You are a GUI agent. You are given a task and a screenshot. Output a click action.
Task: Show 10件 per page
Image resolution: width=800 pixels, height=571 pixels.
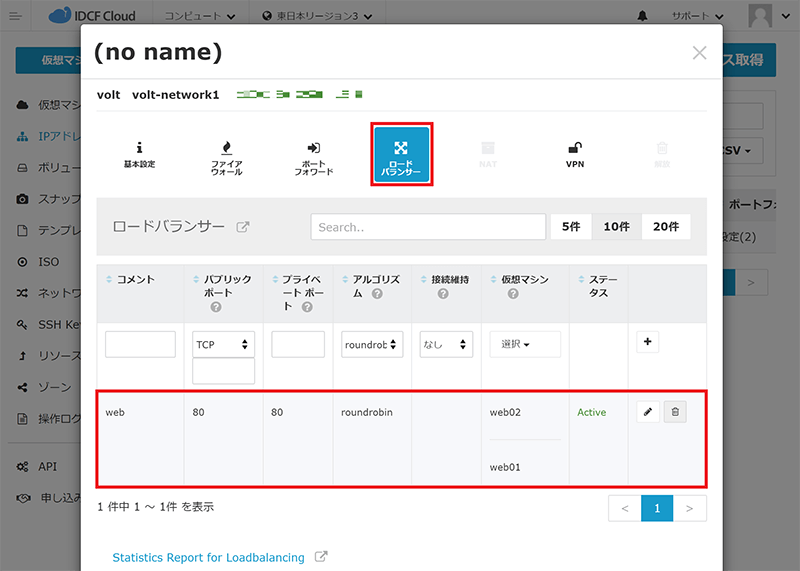[617, 227]
